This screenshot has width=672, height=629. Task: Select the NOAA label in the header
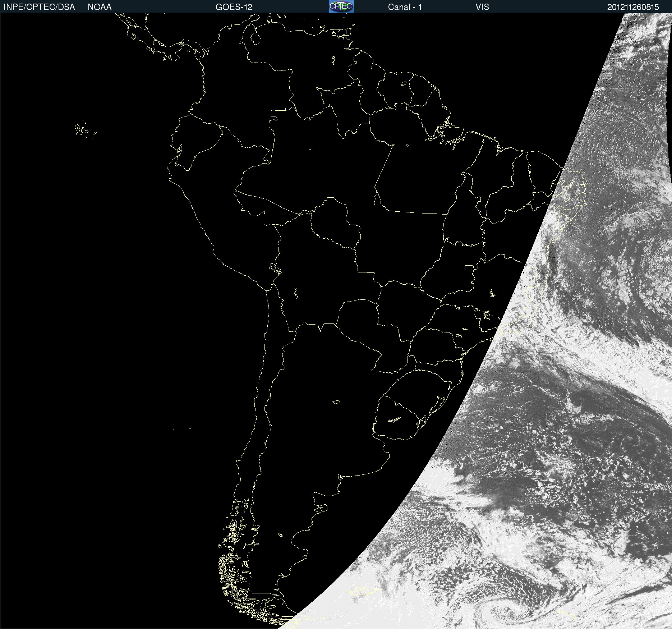point(100,7)
